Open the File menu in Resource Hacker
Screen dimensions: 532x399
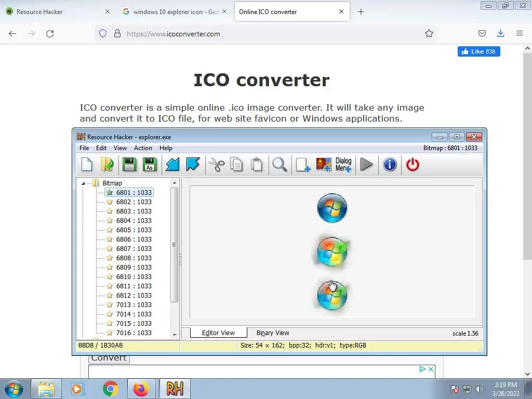tap(84, 148)
